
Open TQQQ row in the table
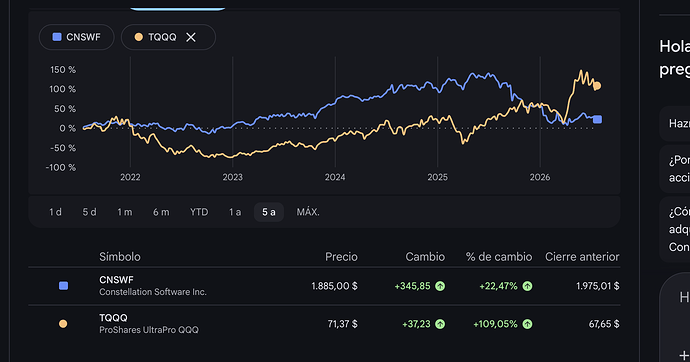(x=324, y=324)
